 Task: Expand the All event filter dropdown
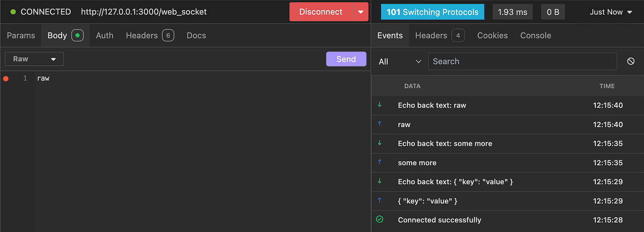pos(400,61)
